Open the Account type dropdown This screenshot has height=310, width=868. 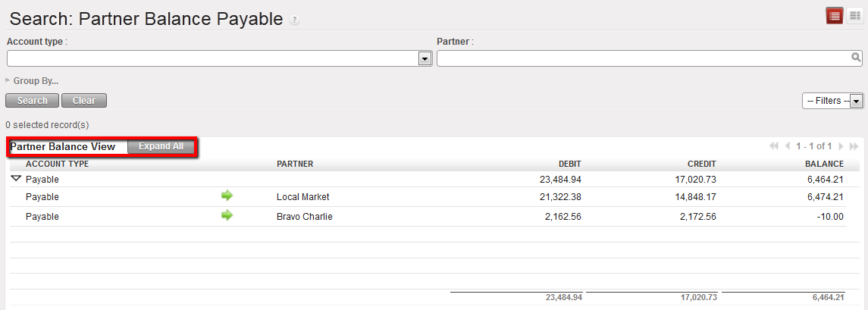[x=425, y=58]
